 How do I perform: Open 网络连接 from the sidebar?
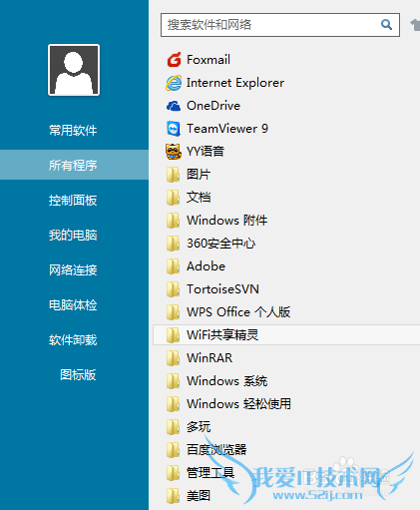tap(73, 269)
